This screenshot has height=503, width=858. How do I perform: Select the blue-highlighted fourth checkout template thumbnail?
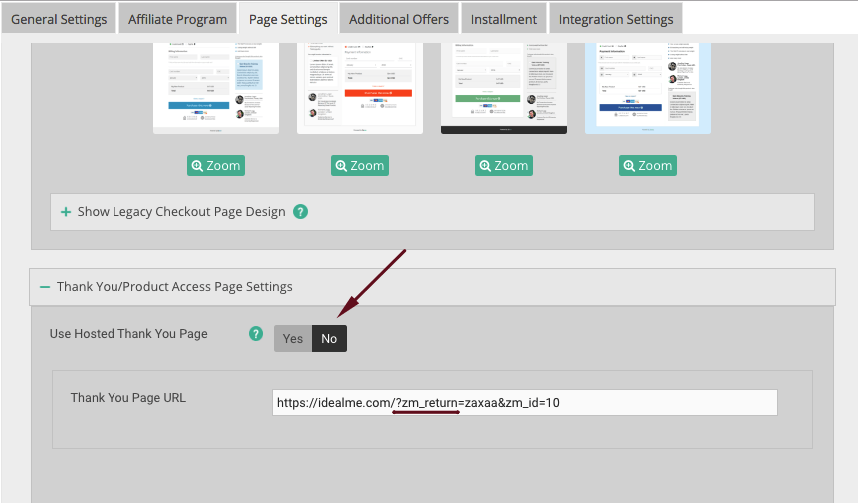(x=647, y=85)
